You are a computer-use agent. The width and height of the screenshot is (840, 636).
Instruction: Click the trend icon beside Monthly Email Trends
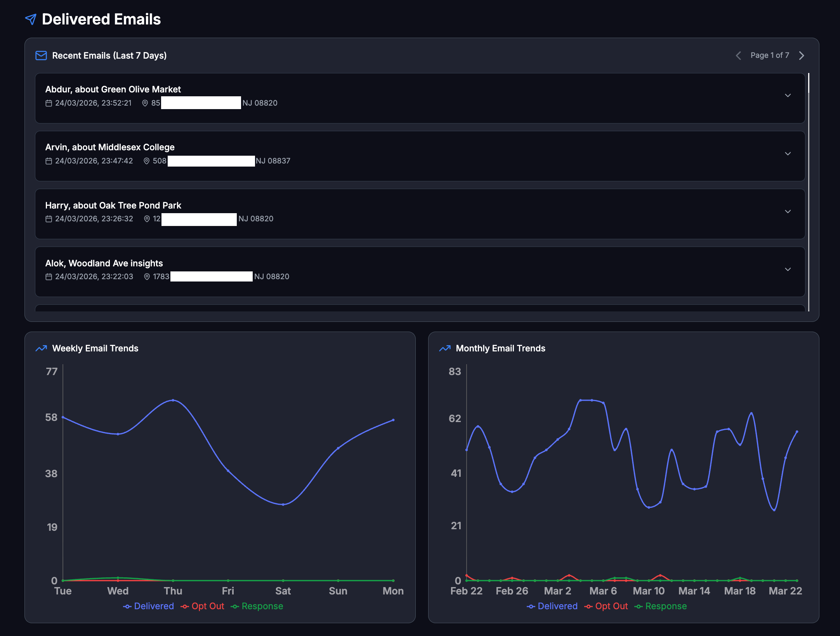pos(445,348)
